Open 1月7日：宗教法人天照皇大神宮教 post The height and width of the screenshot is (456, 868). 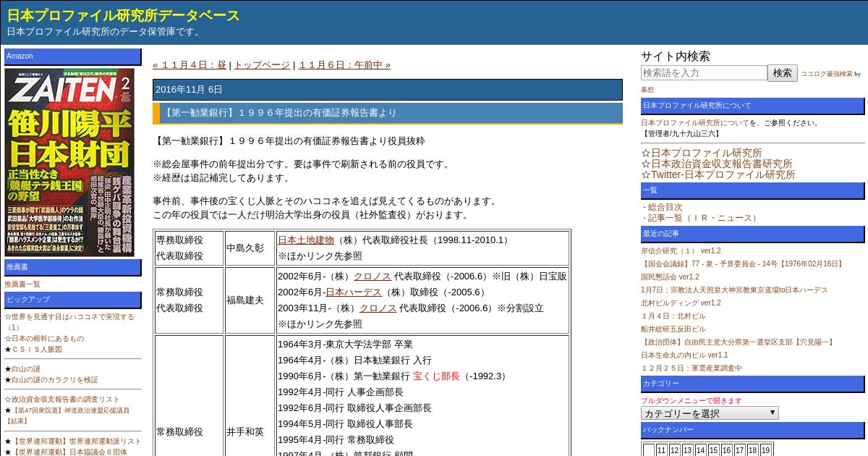pos(734,290)
